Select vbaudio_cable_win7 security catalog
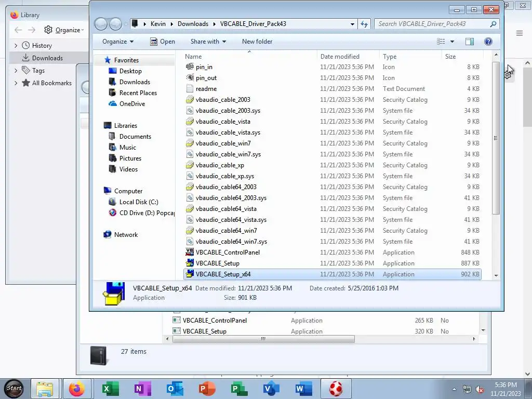The width and height of the screenshot is (532, 399). tap(332, 143)
